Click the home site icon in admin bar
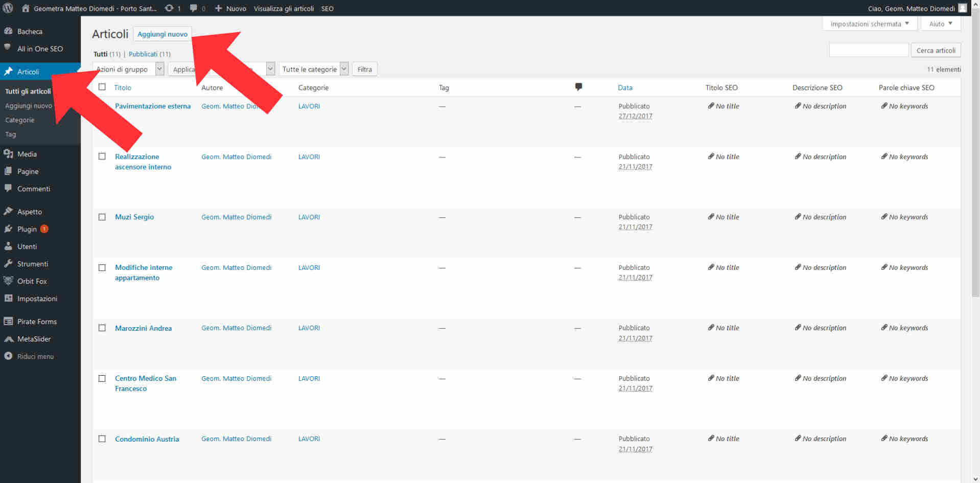Screen dimensions: 980x483 pos(26,8)
